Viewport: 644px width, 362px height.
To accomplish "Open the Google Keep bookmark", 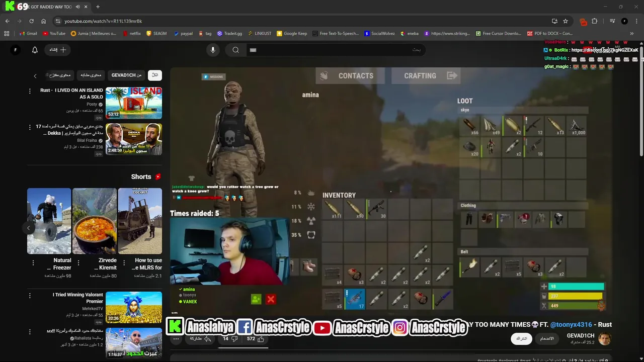I will pyautogui.click(x=292, y=34).
